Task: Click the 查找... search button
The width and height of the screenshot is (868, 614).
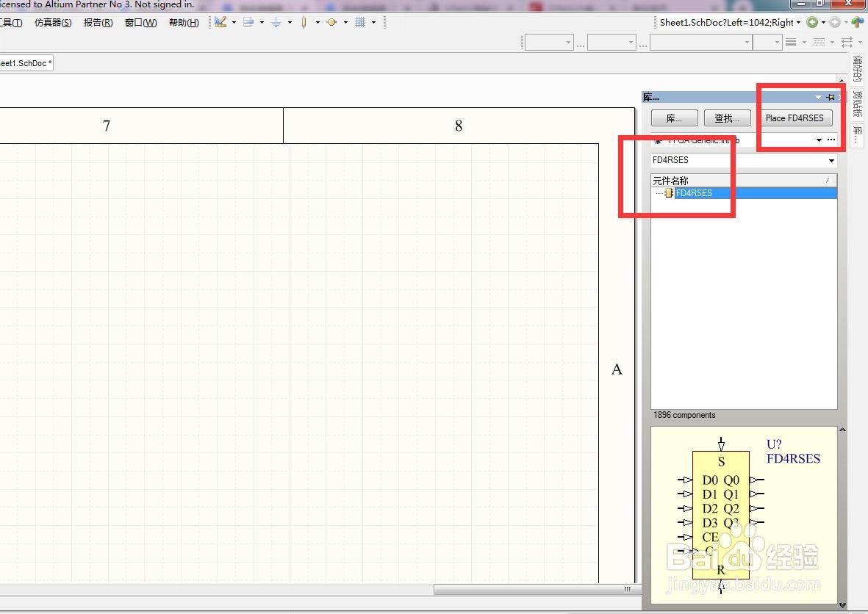Action: pyautogui.click(x=727, y=118)
